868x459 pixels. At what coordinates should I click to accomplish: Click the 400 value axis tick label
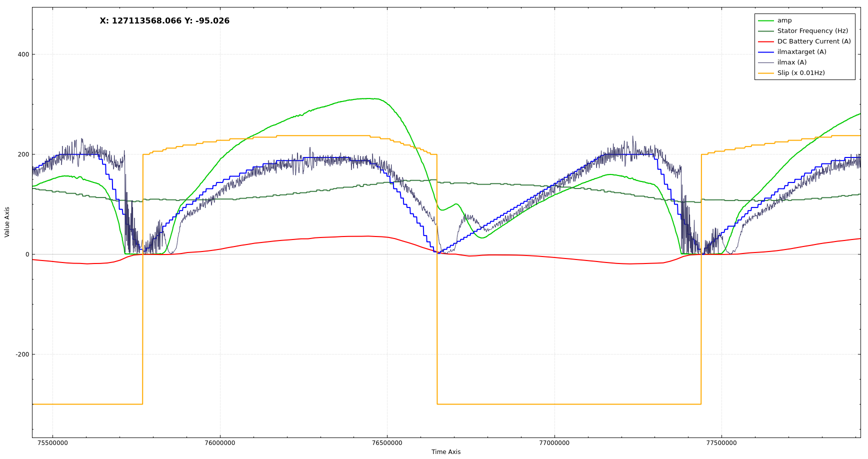23,54
